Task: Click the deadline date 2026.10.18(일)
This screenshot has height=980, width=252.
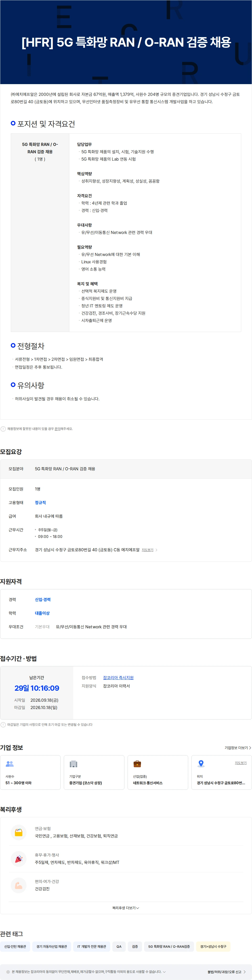Action: pos(44,707)
